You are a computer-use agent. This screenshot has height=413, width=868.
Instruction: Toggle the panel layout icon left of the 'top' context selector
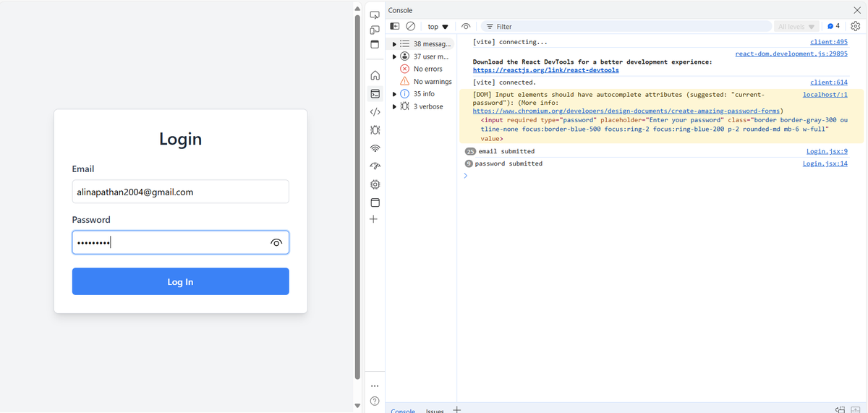395,26
